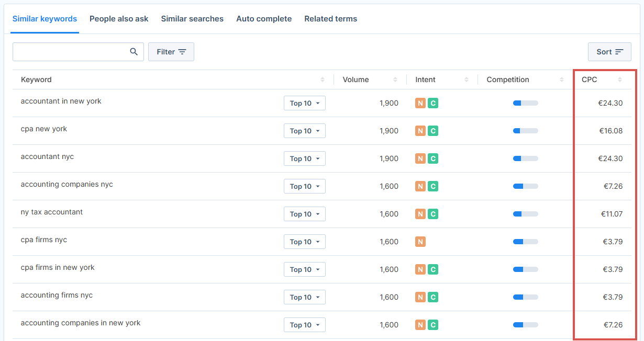Click the Intent column sort arrows
The height and width of the screenshot is (341, 644).
(x=467, y=79)
